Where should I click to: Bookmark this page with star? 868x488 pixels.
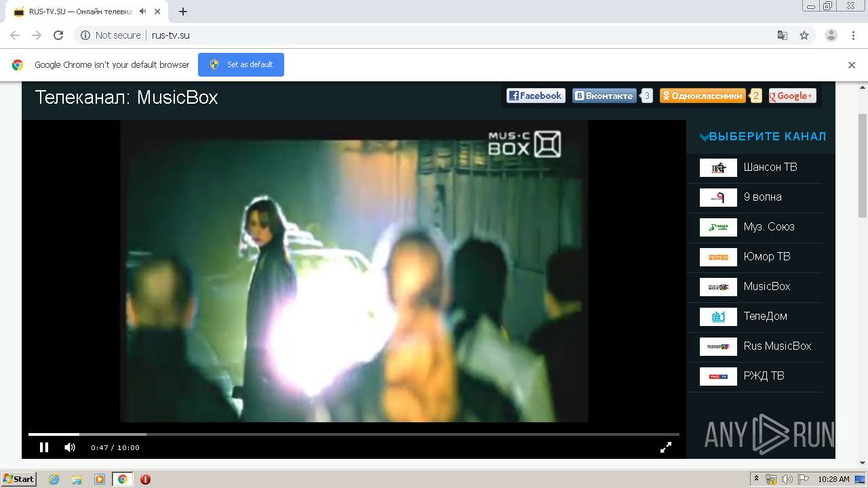click(804, 35)
